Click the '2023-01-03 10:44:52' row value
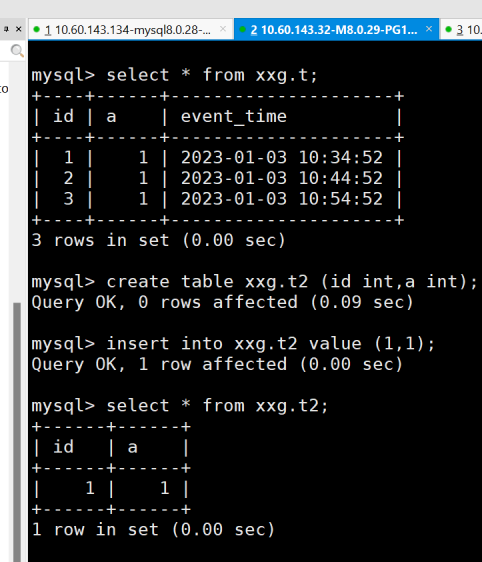The width and height of the screenshot is (482, 562). (x=282, y=178)
